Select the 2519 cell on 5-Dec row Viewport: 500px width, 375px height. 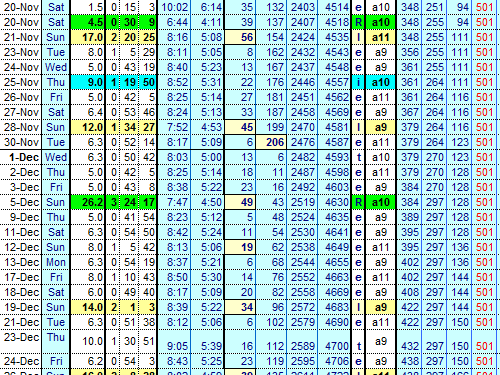[x=302, y=202]
